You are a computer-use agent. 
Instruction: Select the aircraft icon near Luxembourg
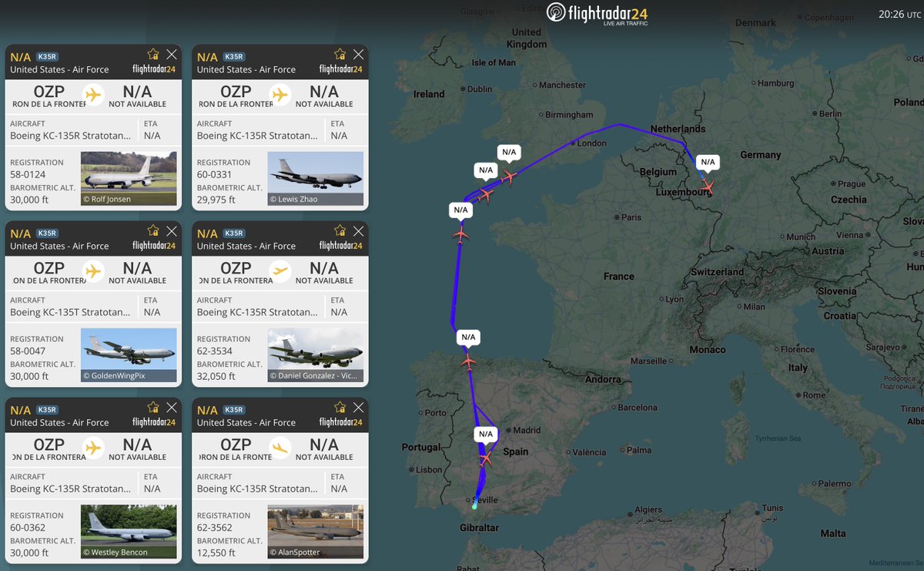pos(707,186)
